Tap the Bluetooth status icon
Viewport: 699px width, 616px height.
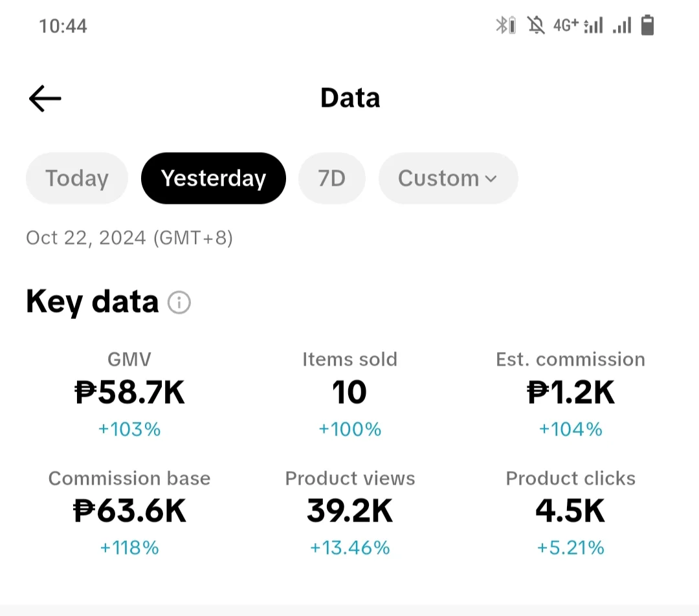tap(506, 25)
